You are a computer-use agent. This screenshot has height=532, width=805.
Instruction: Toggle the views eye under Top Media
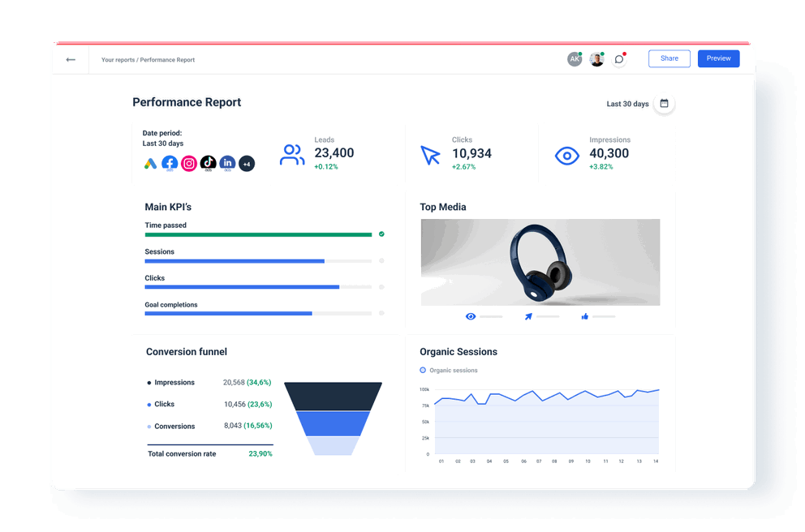pos(470,316)
